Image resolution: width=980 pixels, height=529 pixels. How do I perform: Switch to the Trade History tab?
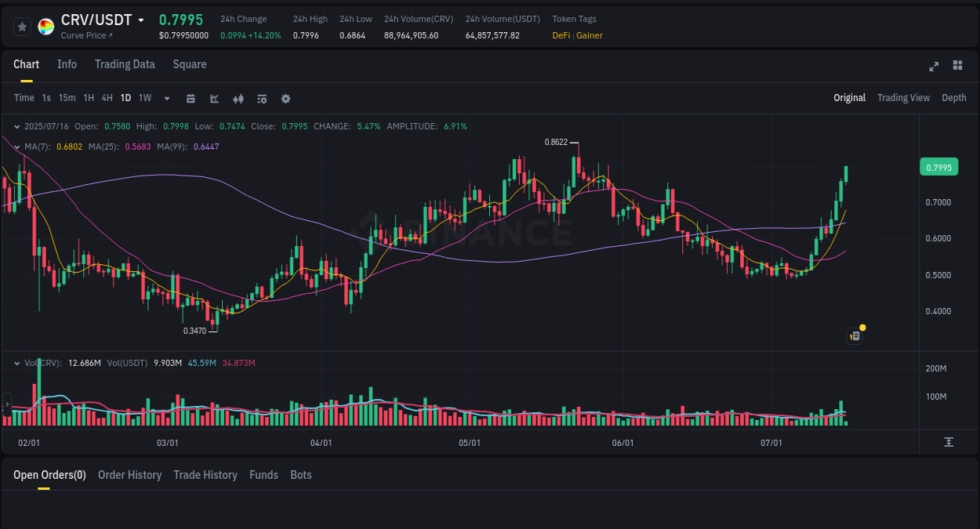point(205,475)
